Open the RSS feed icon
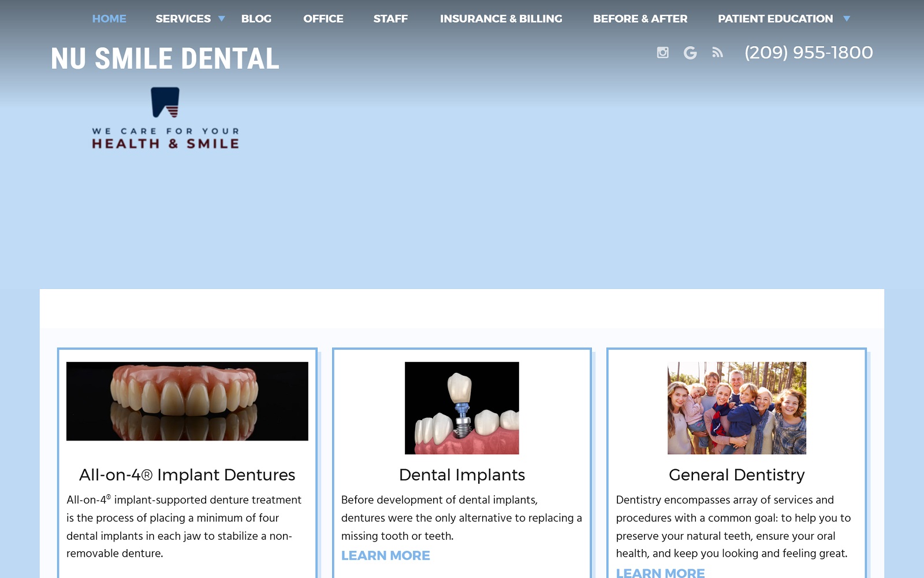This screenshot has height=578, width=924. coord(717,53)
